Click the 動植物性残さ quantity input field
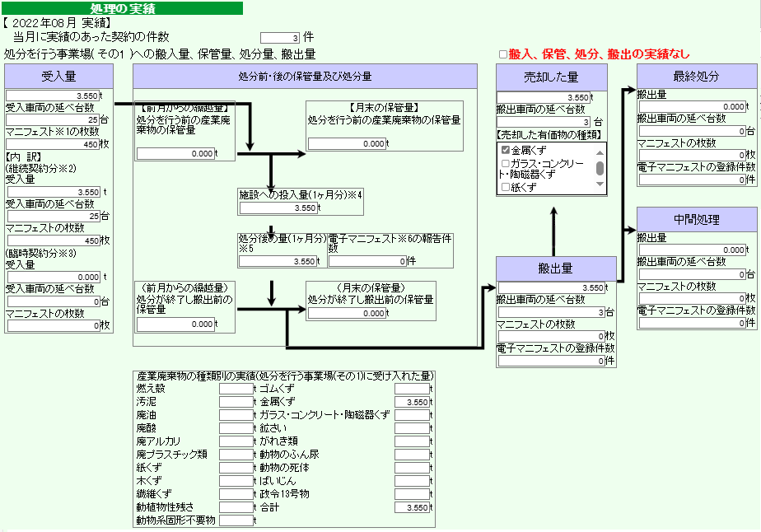The height and width of the screenshot is (532, 761). click(236, 507)
